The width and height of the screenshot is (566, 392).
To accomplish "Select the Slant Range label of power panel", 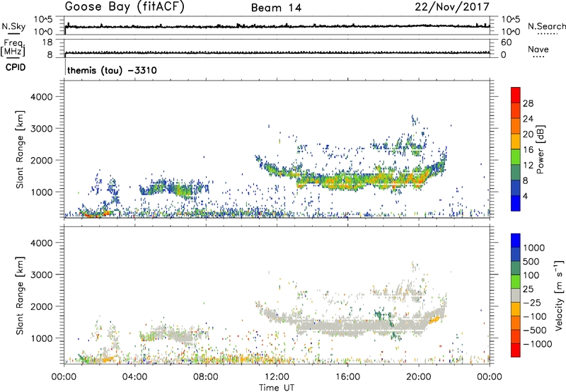I will [x=20, y=149].
